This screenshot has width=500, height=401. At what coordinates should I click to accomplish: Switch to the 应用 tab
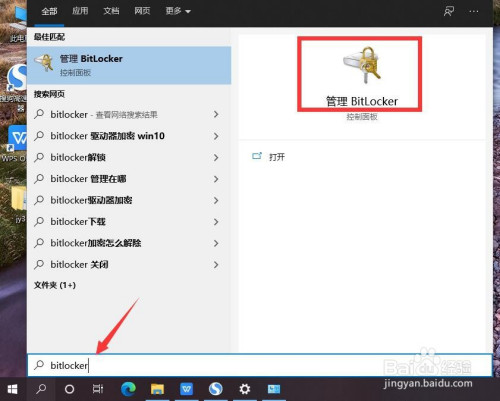[x=80, y=11]
